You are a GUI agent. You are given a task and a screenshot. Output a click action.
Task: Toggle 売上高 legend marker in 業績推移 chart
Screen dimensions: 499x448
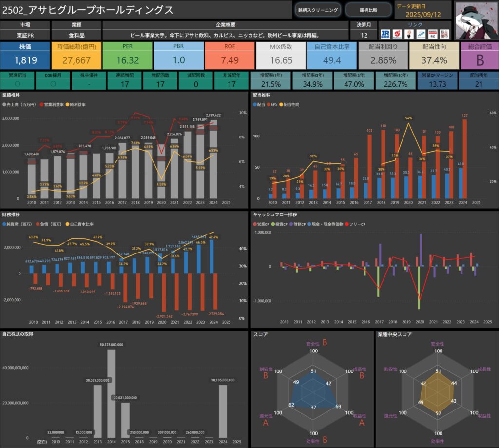coord(4,105)
